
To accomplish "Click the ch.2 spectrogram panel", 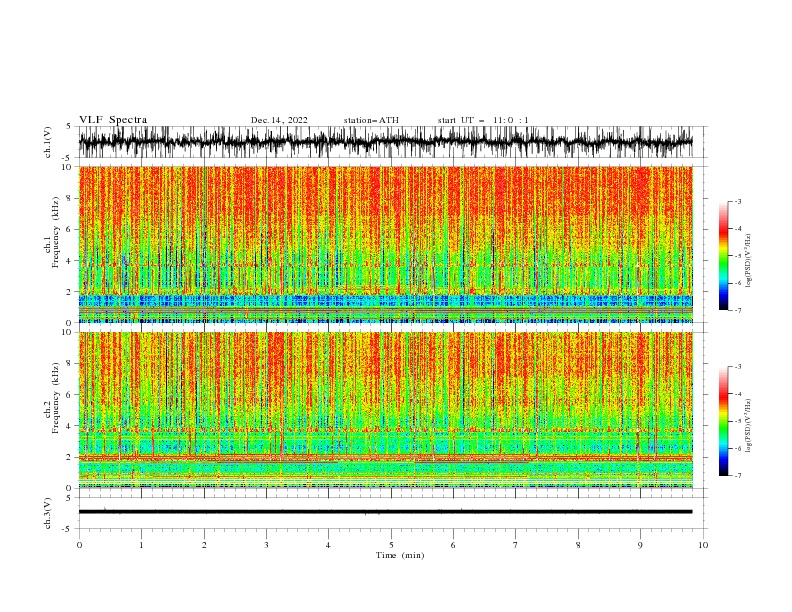I will click(385, 410).
